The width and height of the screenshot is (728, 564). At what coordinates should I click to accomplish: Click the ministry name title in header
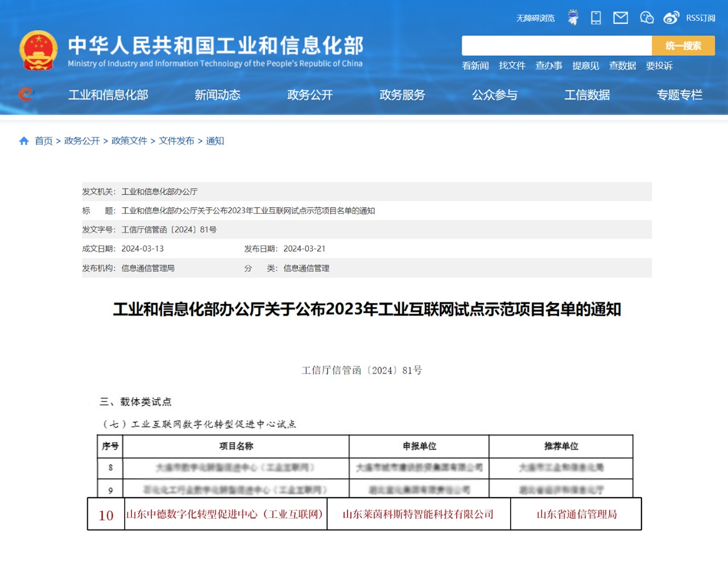(x=216, y=45)
